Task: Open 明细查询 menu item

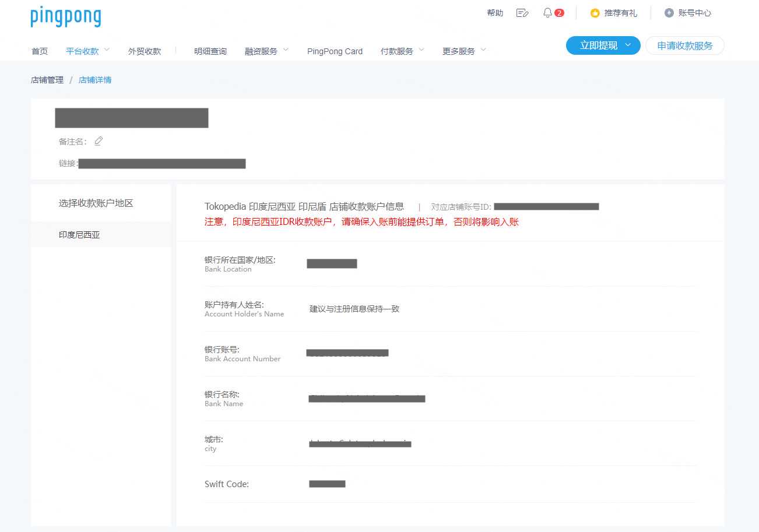Action: coord(210,51)
